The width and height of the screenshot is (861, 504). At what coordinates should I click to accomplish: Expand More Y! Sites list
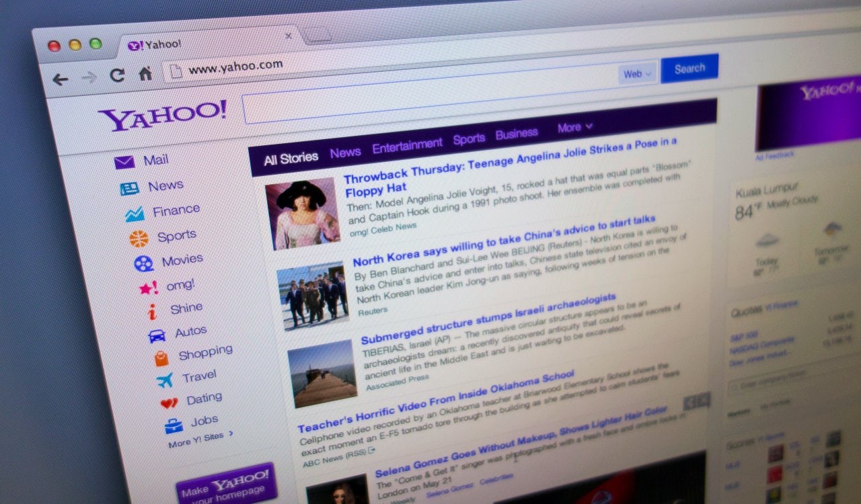tap(200, 439)
